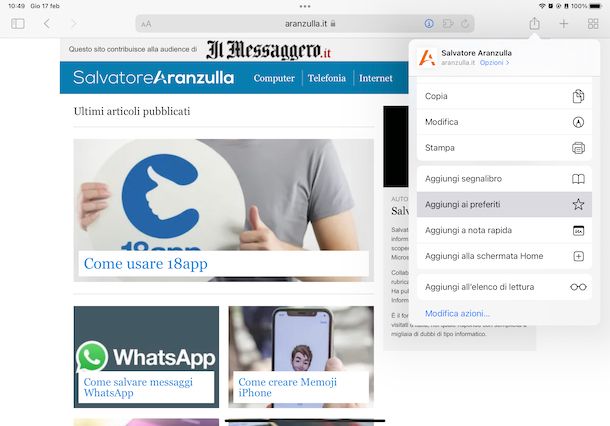Tap the Modifica markup pen icon
The width and height of the screenshot is (610, 426).
pos(578,122)
